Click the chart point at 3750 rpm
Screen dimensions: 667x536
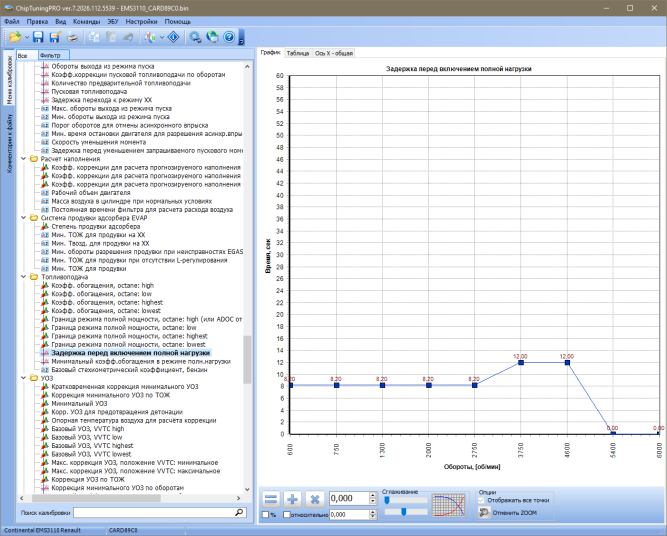[521, 362]
